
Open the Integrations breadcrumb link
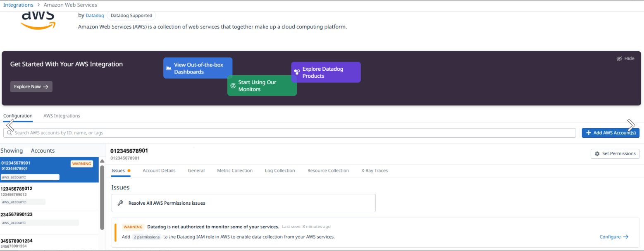tap(18, 5)
